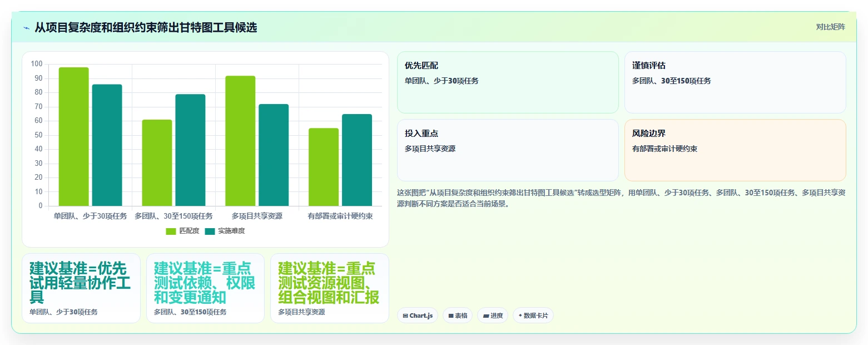Click the y-axis value 0

click(x=41, y=206)
